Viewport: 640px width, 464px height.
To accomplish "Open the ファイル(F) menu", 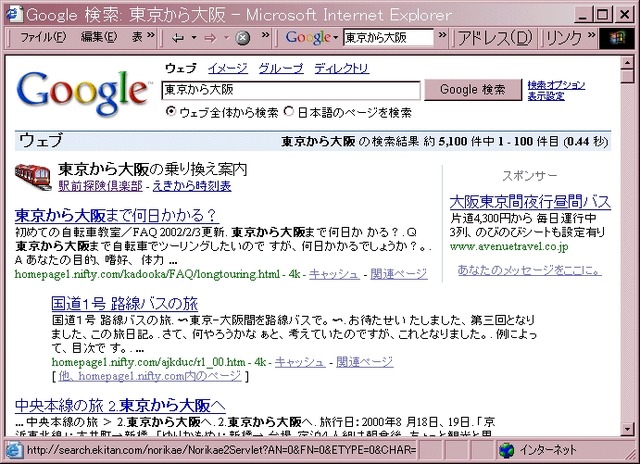I will [x=43, y=37].
